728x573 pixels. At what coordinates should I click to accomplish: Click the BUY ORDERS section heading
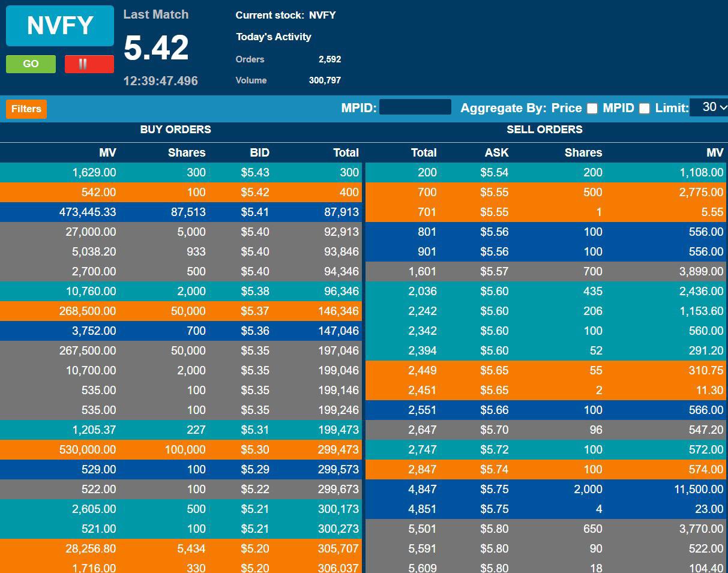175,129
